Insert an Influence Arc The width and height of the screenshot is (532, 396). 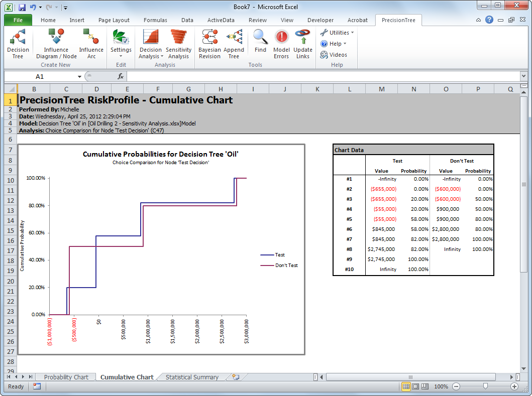coord(91,44)
